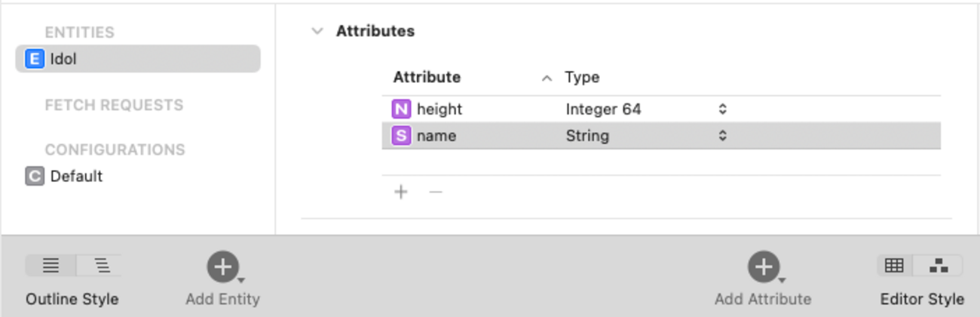This screenshot has width=980, height=317.
Task: Sort by the Attribute column header
Action: pos(427,77)
